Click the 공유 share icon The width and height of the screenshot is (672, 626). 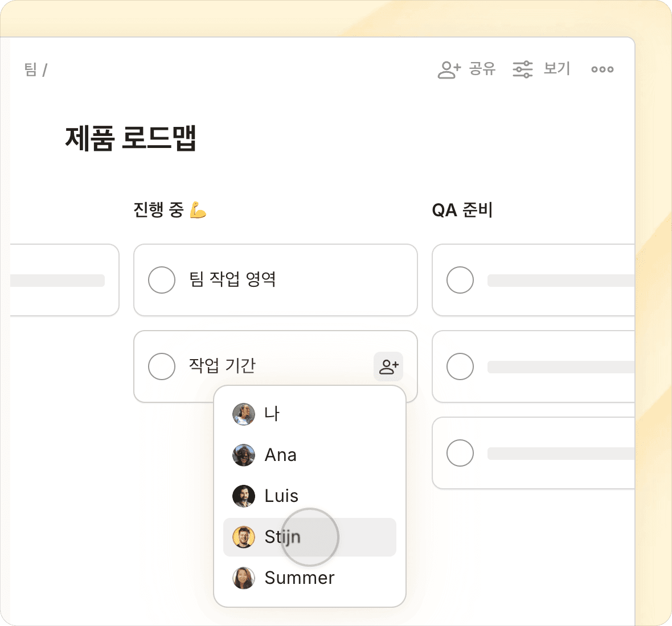[449, 69]
